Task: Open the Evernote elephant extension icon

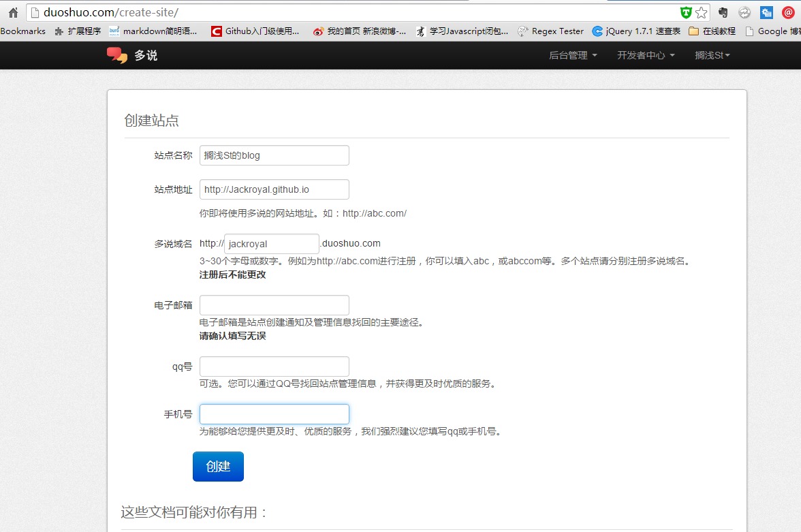Action: pyautogui.click(x=723, y=12)
